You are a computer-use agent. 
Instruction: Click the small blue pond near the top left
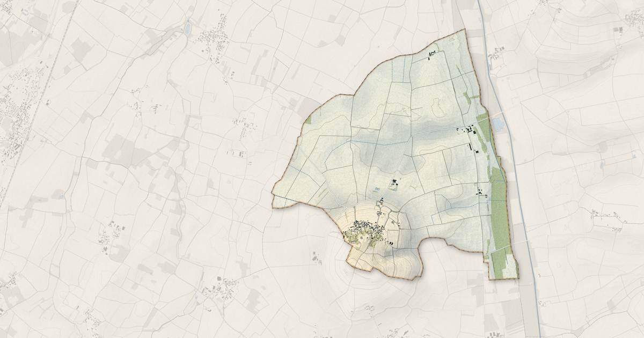pos(188,28)
